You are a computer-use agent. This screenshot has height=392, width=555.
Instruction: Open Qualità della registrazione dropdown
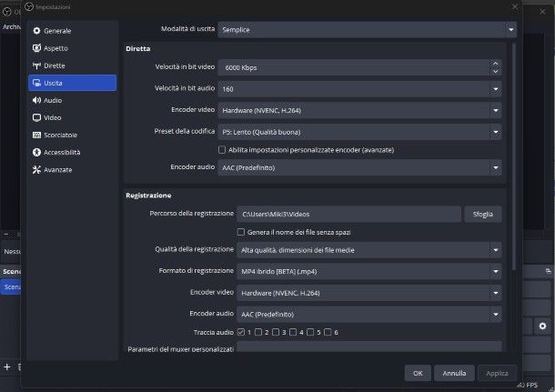tap(368, 249)
